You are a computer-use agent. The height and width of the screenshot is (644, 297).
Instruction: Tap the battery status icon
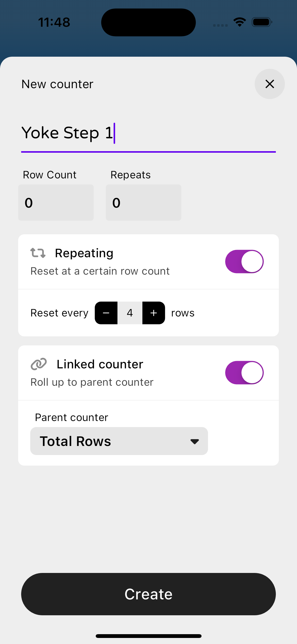[262, 22]
